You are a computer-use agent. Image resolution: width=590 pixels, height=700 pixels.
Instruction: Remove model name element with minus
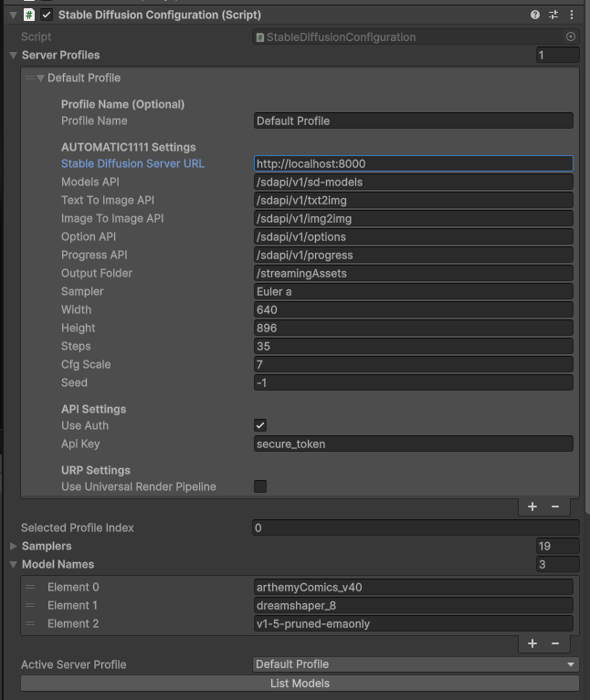pyautogui.click(x=555, y=643)
